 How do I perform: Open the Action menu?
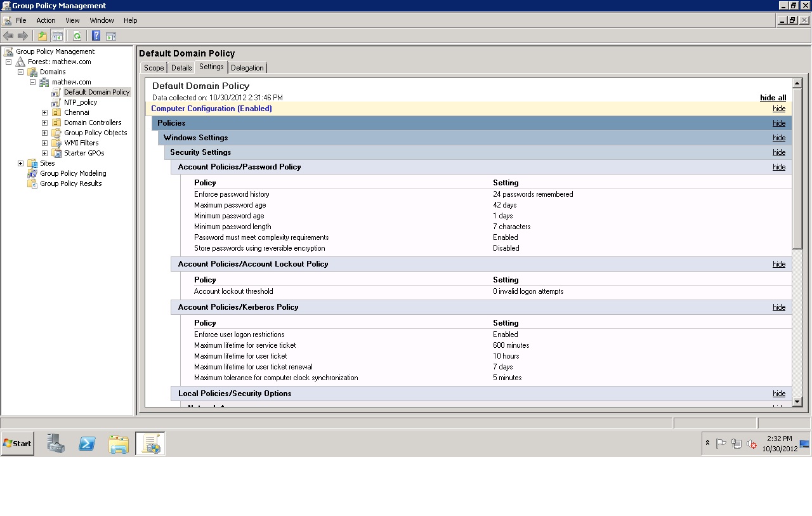45,20
